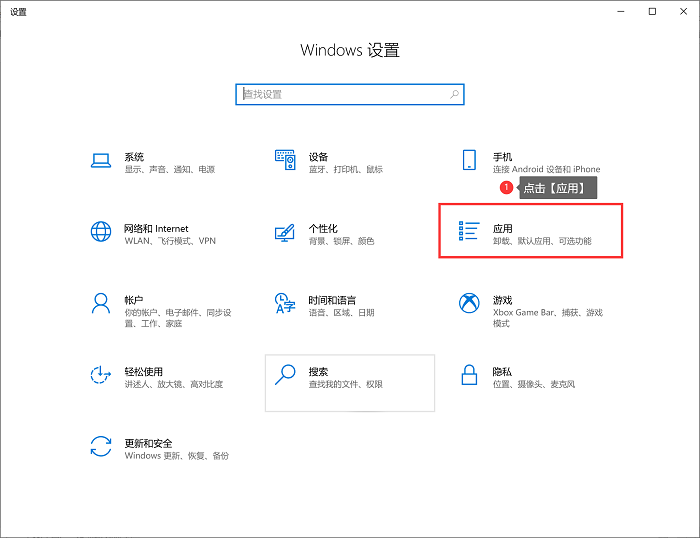Click the Phone icon
The height and width of the screenshot is (538, 700).
pyautogui.click(x=469, y=162)
